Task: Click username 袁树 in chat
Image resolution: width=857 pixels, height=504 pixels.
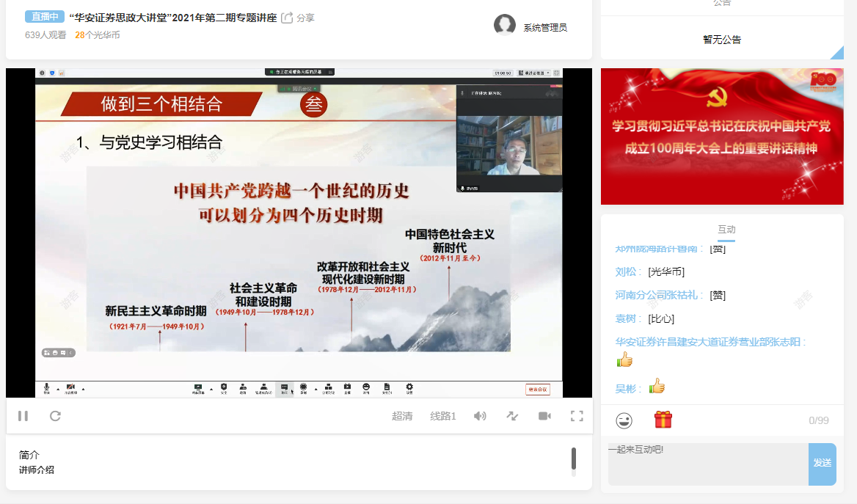Action: click(626, 318)
